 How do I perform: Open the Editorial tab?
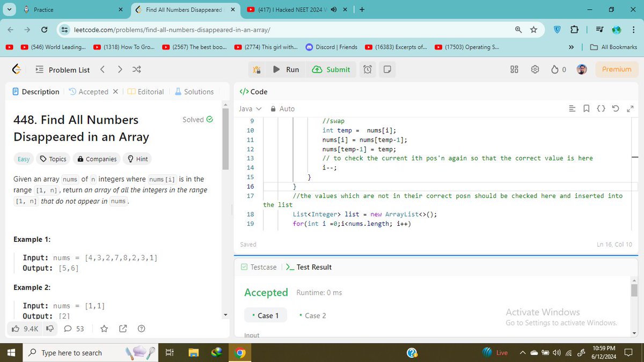[145, 92]
